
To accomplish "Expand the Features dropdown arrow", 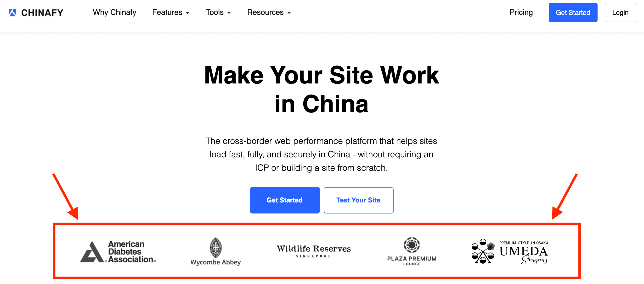I will pyautogui.click(x=187, y=13).
